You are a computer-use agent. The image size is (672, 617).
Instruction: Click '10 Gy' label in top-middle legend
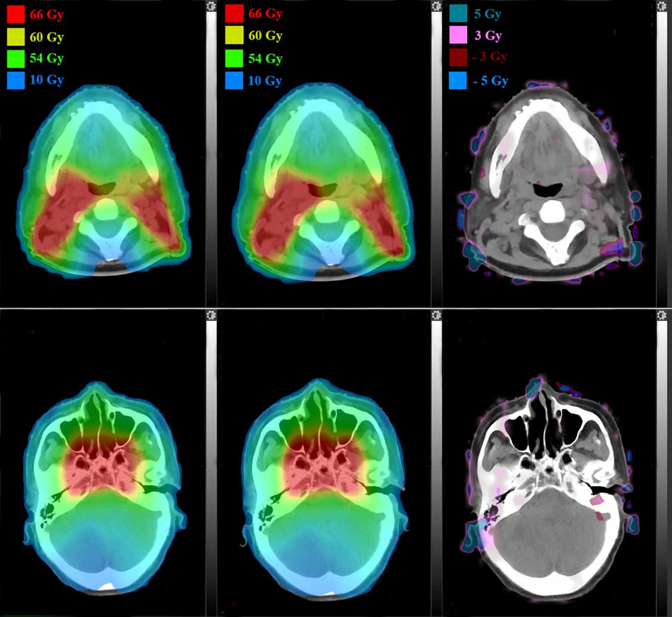tap(265, 81)
